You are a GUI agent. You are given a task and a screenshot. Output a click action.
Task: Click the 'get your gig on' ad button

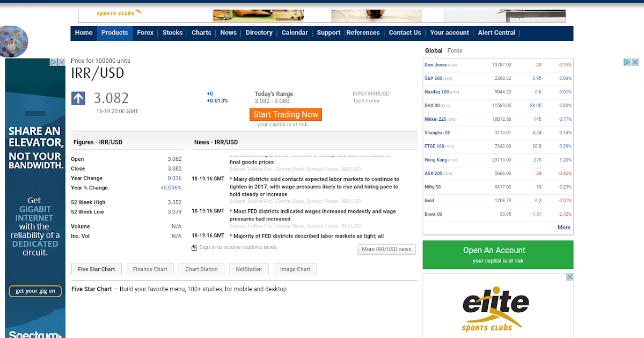click(35, 291)
